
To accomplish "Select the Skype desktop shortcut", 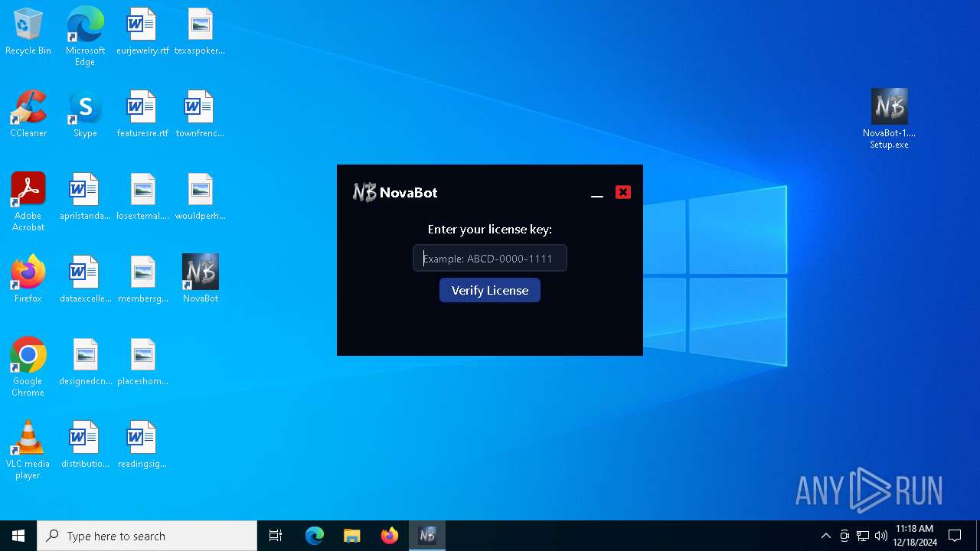I will click(x=85, y=115).
